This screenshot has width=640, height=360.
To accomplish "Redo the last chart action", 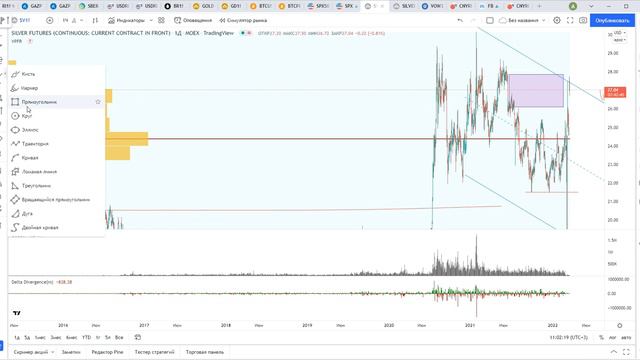I will point(473,20).
